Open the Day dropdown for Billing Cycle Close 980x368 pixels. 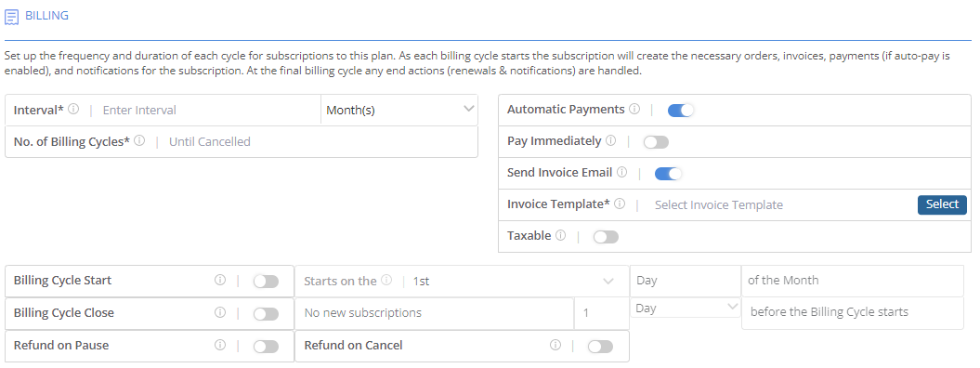pyautogui.click(x=686, y=308)
